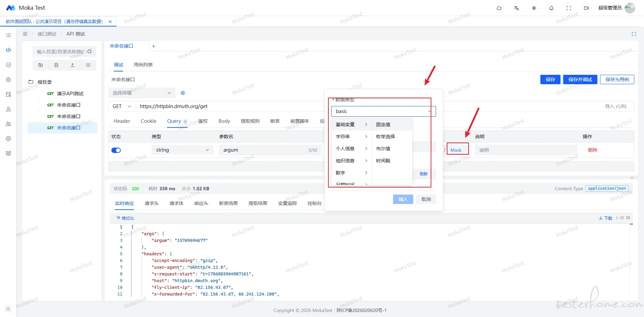
Task: Click 取消 in the mock popup
Action: [x=426, y=199]
